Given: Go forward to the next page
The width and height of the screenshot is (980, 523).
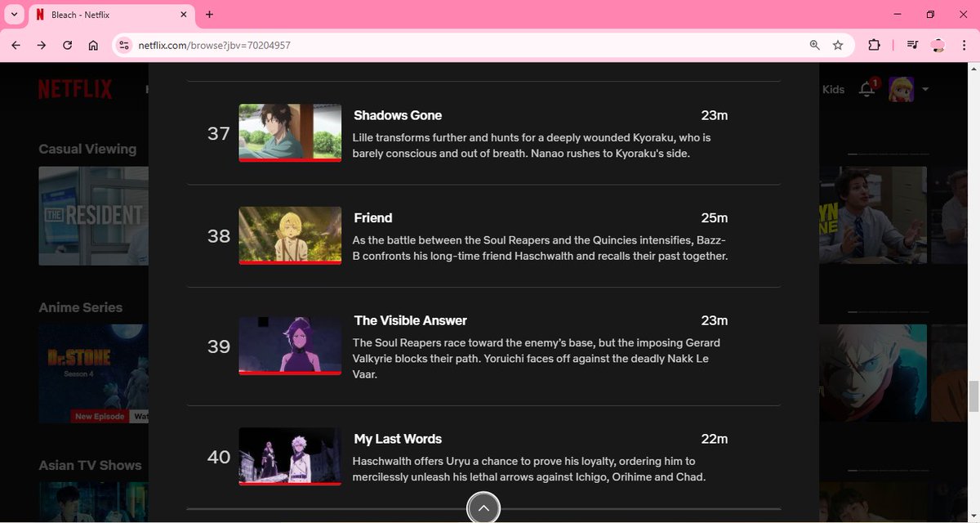Looking at the screenshot, I should coord(42,45).
